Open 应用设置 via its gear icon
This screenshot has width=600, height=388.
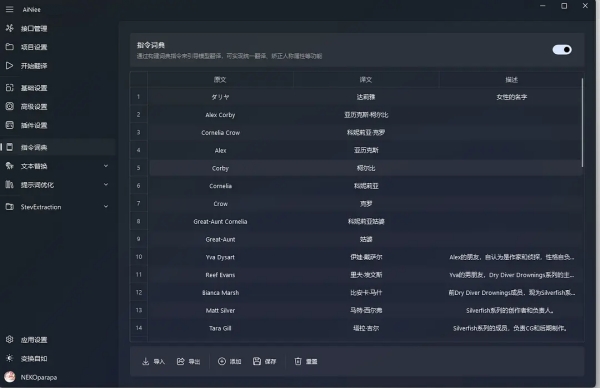tap(10, 339)
